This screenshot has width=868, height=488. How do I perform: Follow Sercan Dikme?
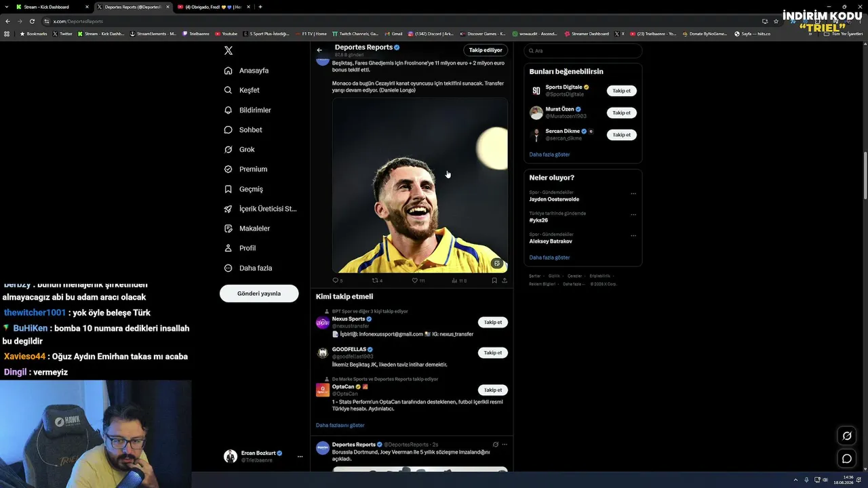[621, 135]
